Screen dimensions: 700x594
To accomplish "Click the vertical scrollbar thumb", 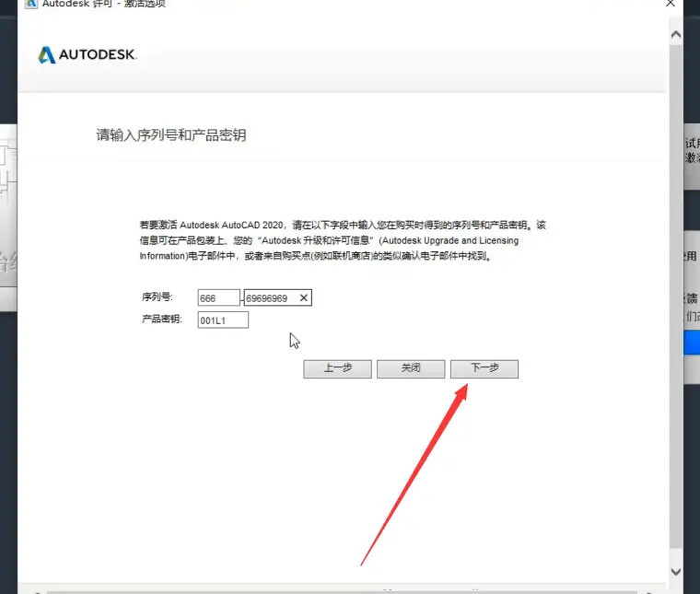I will tap(676, 295).
